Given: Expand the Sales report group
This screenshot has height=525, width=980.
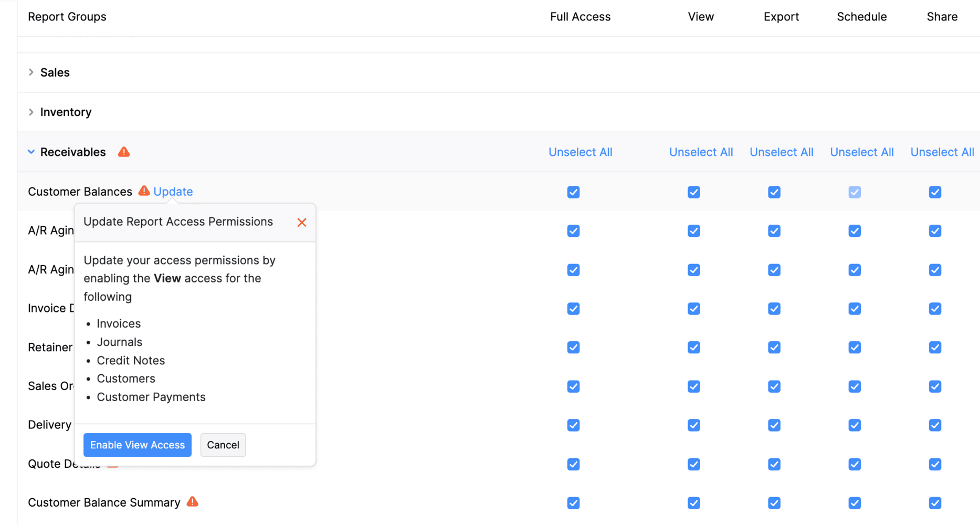Looking at the screenshot, I should click(x=31, y=72).
